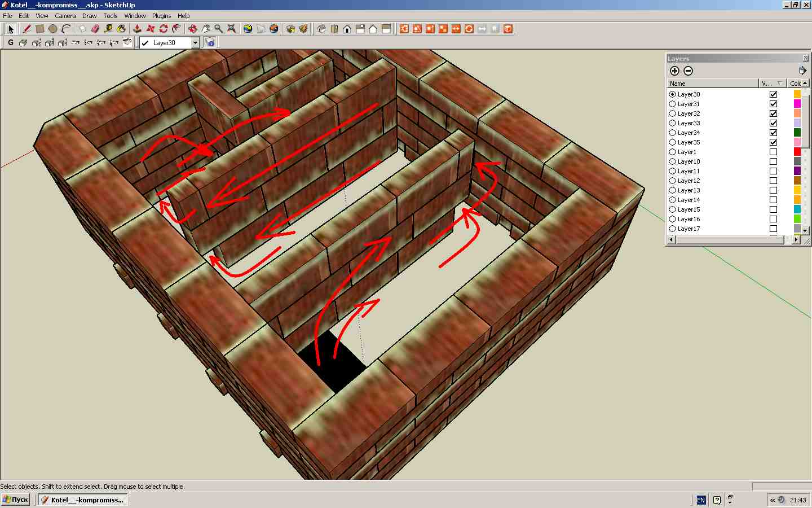Click the Add Layer plus icon
812x508 pixels.
[x=674, y=71]
